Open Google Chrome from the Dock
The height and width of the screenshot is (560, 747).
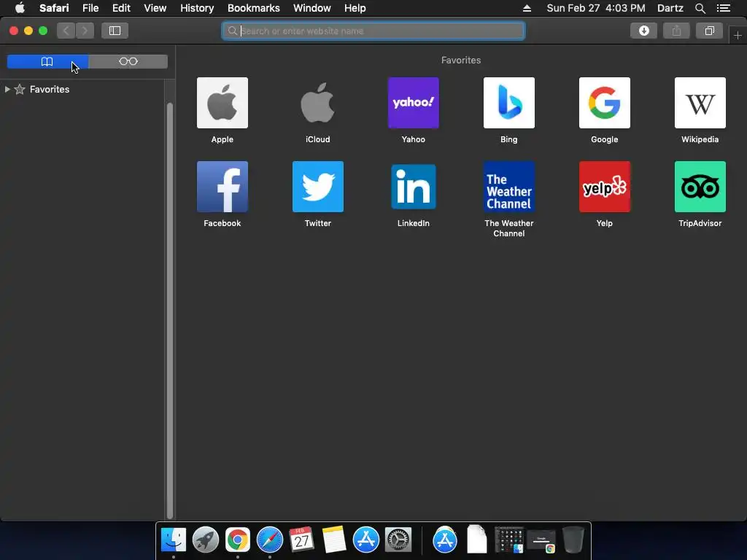coord(238,540)
